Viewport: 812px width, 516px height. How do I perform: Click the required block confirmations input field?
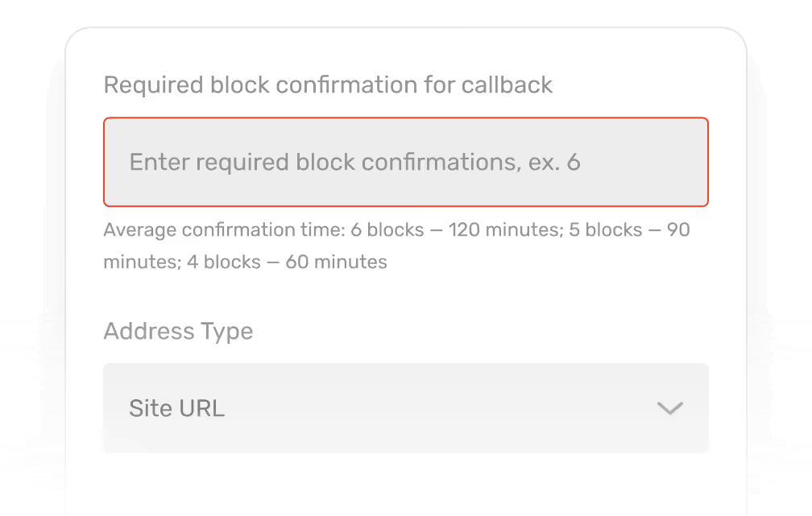tap(405, 162)
